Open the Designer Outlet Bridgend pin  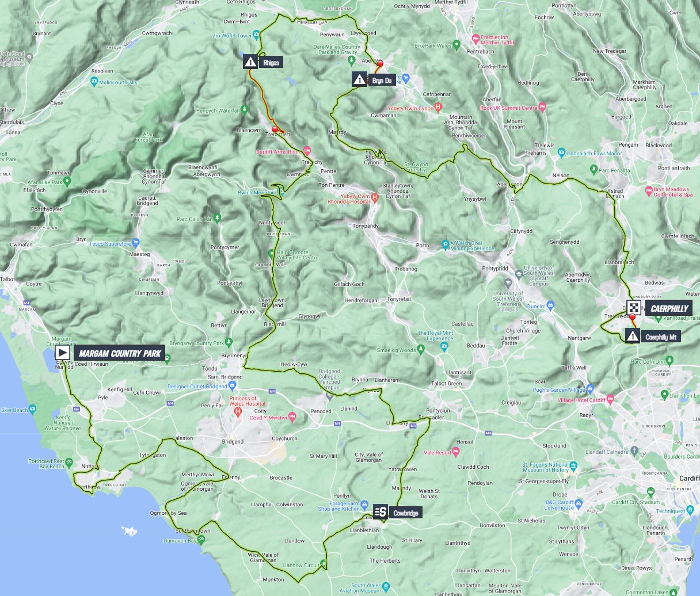[233, 386]
